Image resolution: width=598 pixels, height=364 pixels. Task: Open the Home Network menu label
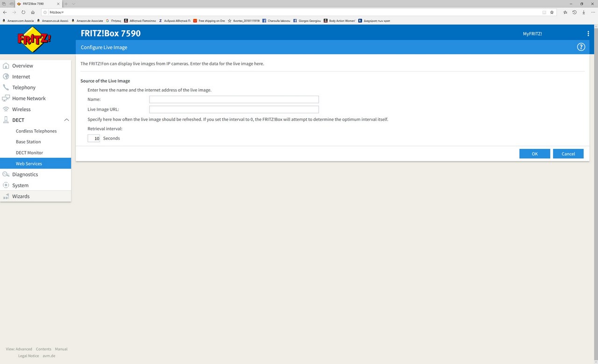click(29, 98)
